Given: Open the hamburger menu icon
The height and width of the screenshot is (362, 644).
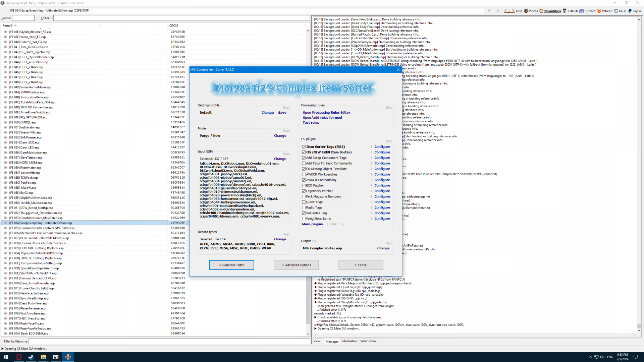Looking at the screenshot, I should coord(5,11).
